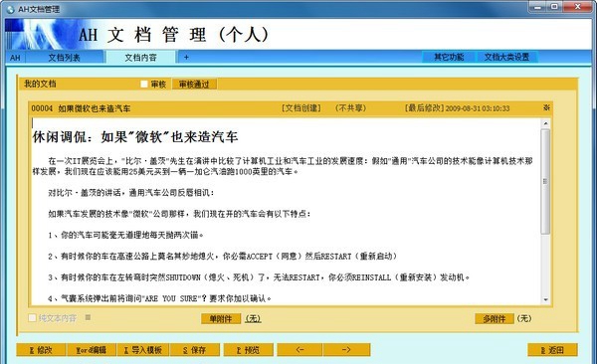597x364 pixels.
Task: Click the scrollbar up arrow in text area
Action: (545, 123)
